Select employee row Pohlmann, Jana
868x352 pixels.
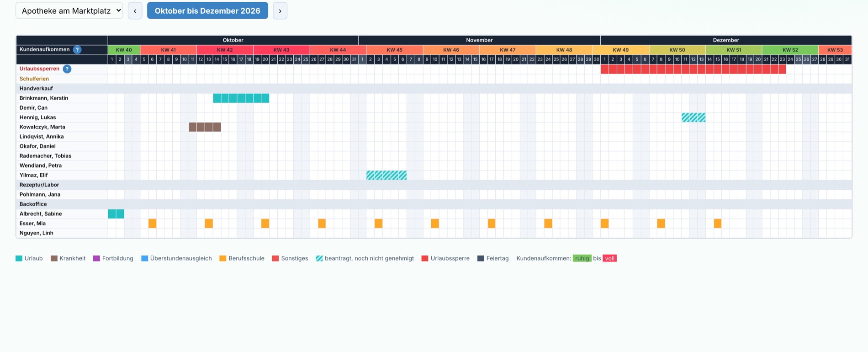tap(434, 194)
